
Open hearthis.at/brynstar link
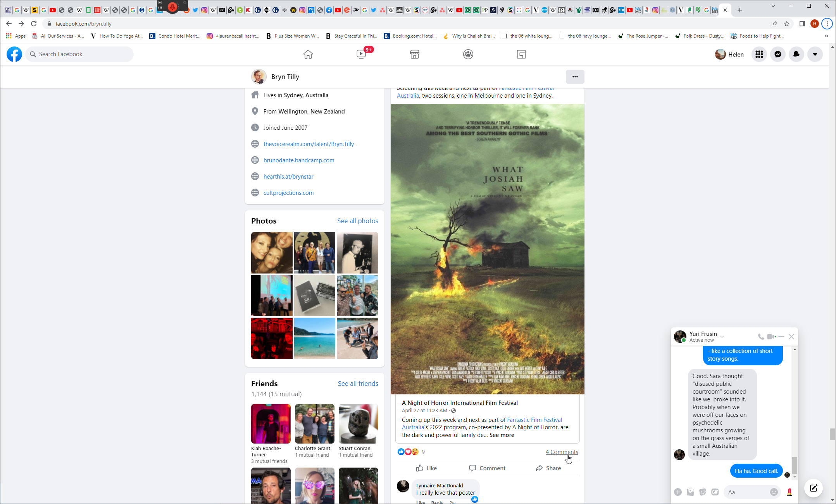click(288, 177)
